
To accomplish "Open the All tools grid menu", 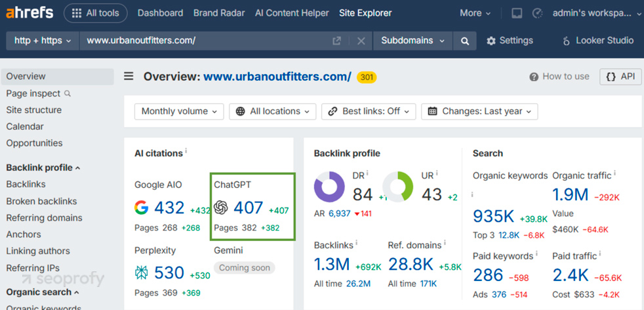I will (96, 13).
